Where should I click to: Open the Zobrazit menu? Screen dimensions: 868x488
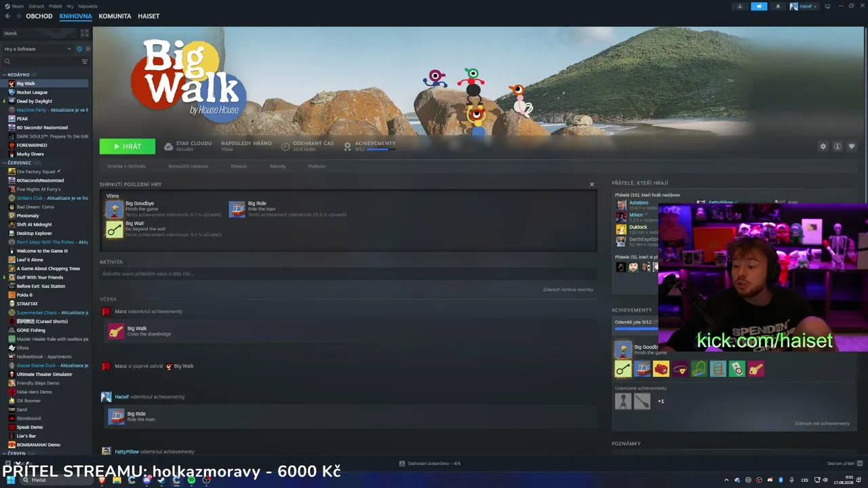[x=36, y=6]
